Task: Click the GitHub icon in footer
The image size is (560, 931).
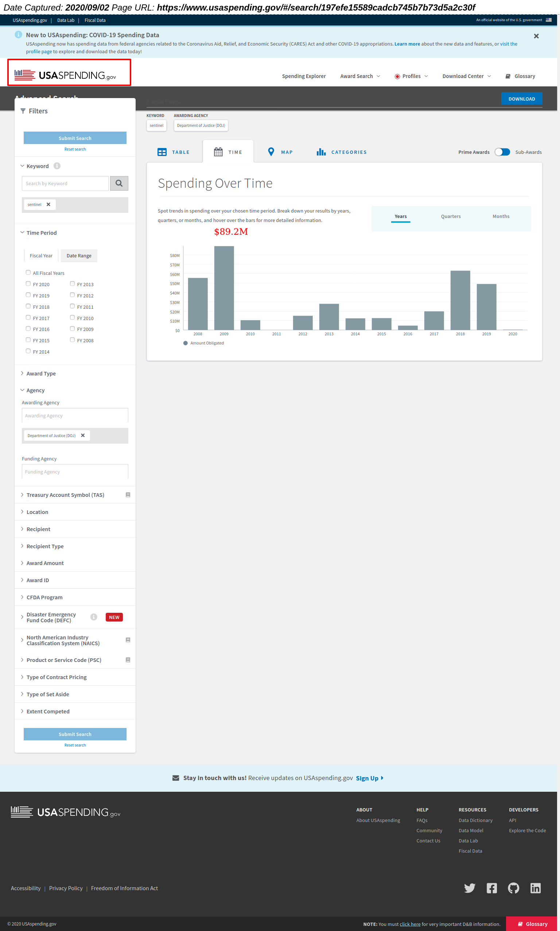Action: 514,888
